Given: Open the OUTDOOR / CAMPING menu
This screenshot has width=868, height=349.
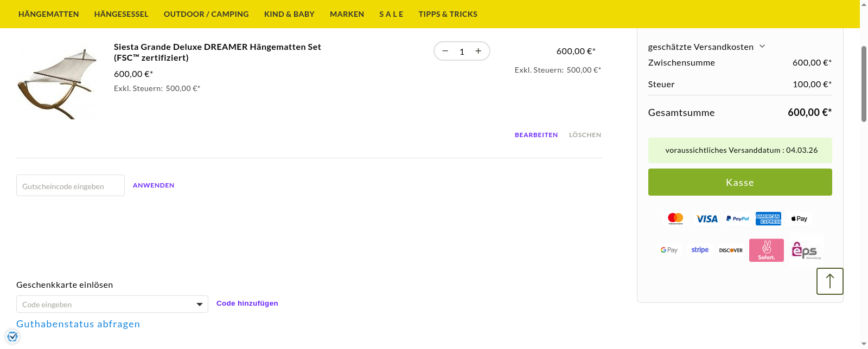Looking at the screenshot, I should 206,14.
